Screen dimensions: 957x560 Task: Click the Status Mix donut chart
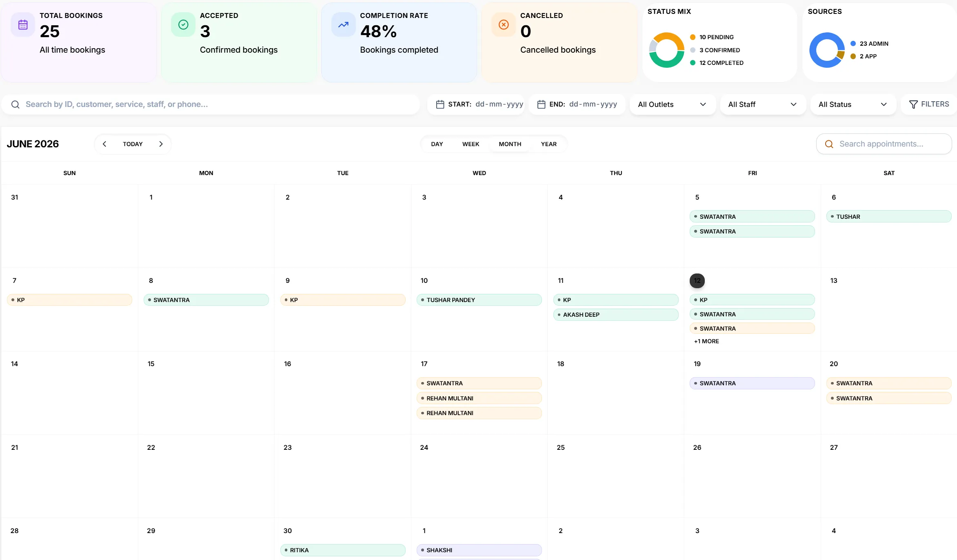click(x=666, y=50)
